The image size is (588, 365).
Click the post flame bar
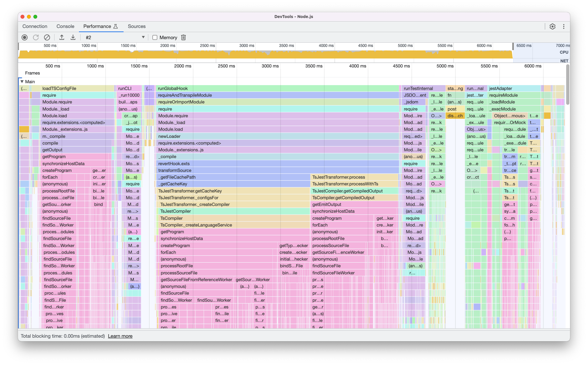click(455, 109)
